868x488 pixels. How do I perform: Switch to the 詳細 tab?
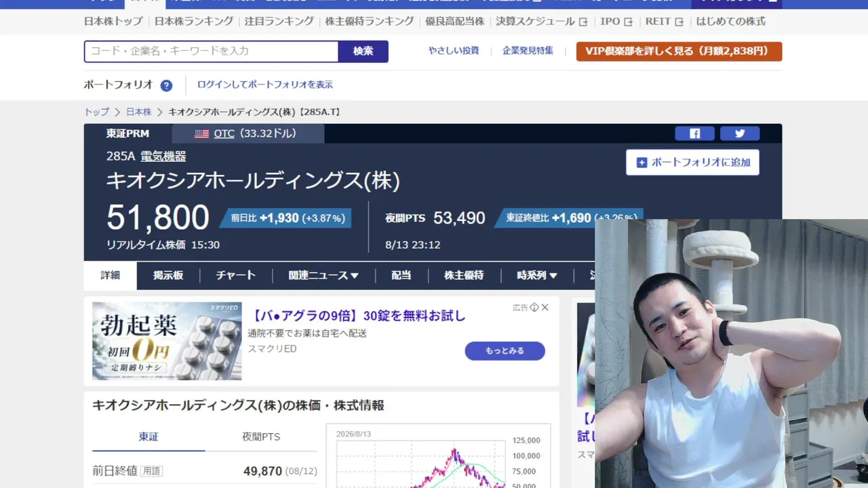click(x=111, y=276)
